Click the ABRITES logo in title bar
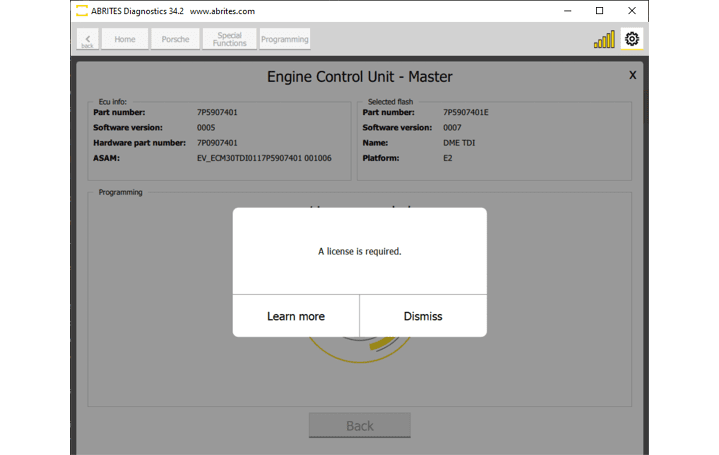The height and width of the screenshot is (455, 719). coord(81,11)
